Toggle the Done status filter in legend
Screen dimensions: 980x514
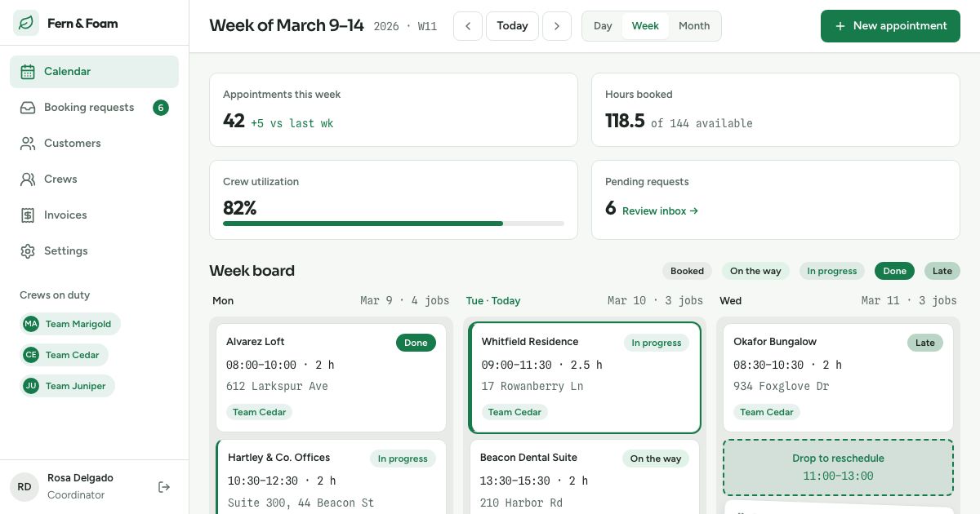pos(894,272)
